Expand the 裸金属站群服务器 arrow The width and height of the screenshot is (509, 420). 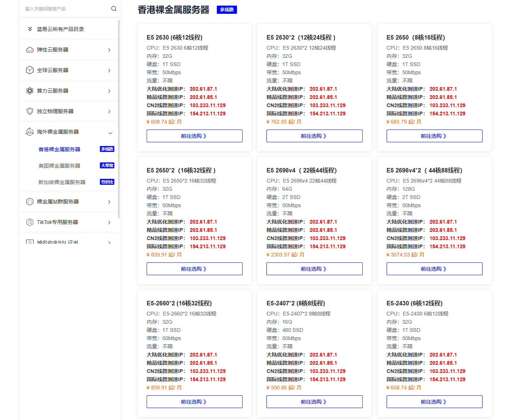click(109, 202)
